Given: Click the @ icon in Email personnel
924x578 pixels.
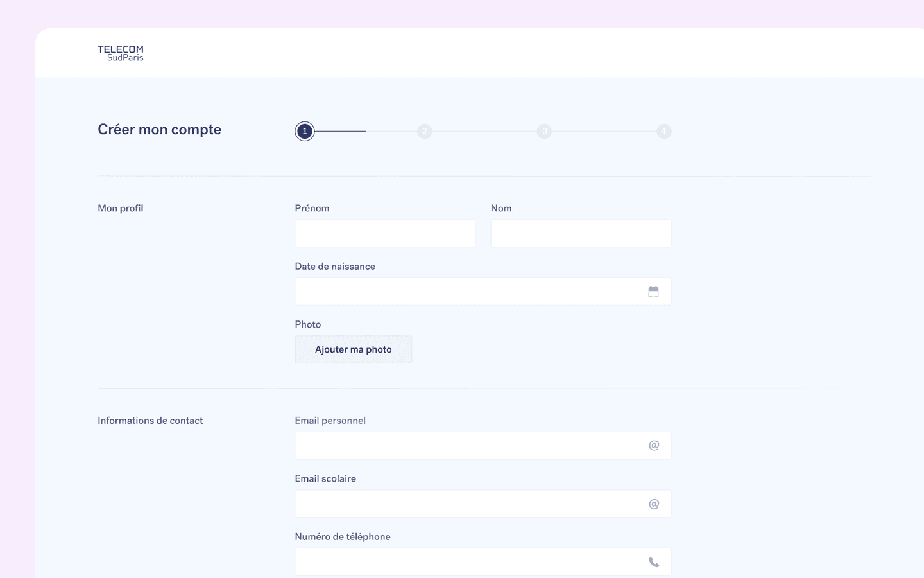Looking at the screenshot, I should 654,446.
